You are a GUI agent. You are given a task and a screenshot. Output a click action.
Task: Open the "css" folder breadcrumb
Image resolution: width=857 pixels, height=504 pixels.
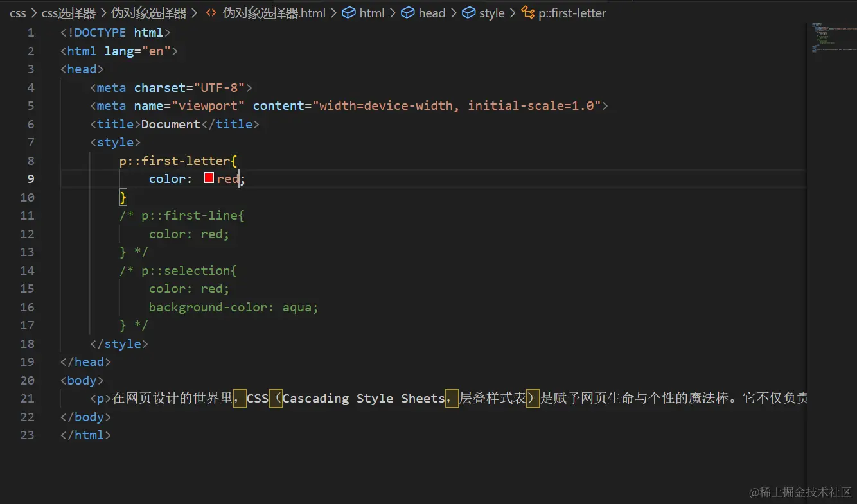click(17, 13)
